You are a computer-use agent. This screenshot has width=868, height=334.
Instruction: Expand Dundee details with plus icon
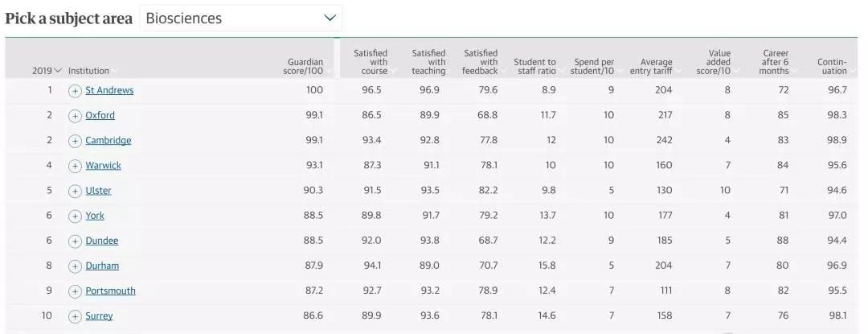click(75, 241)
